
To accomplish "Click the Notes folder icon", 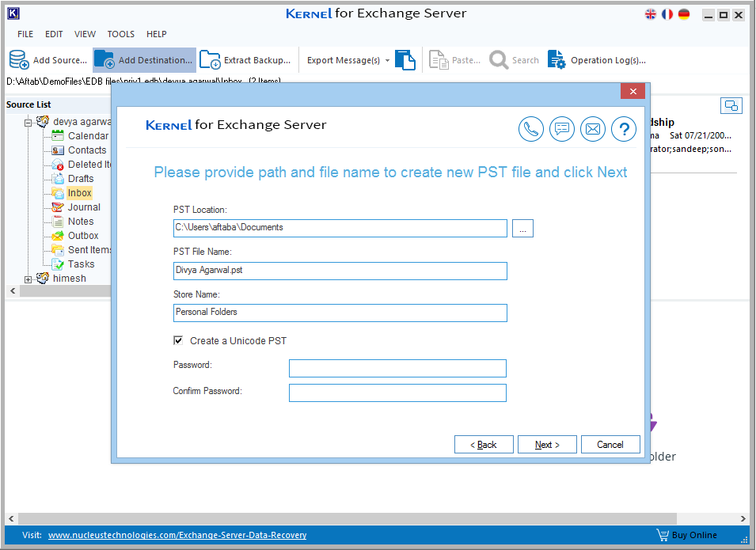I will [58, 222].
